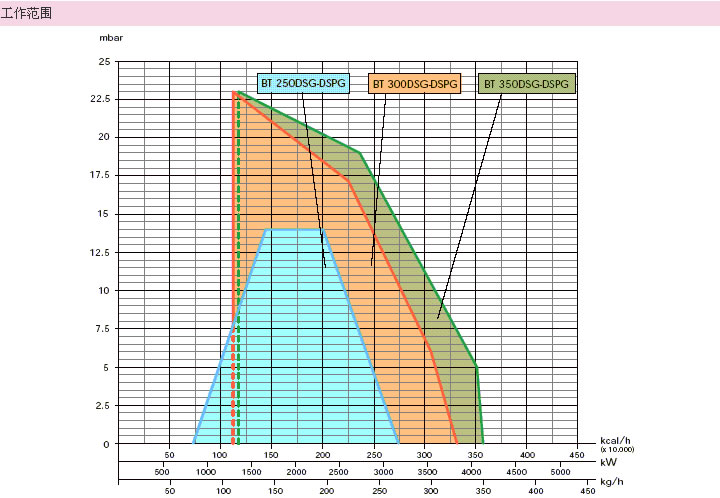Click the 7.5 tick on mbar axis

tap(102, 329)
